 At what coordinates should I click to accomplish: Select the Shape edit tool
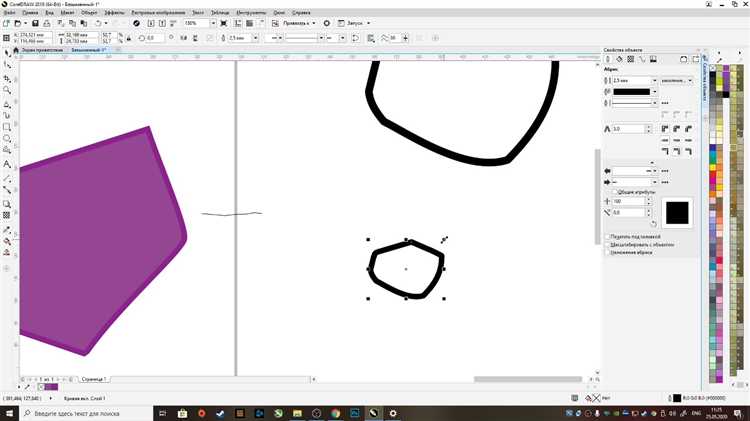pos(7,65)
